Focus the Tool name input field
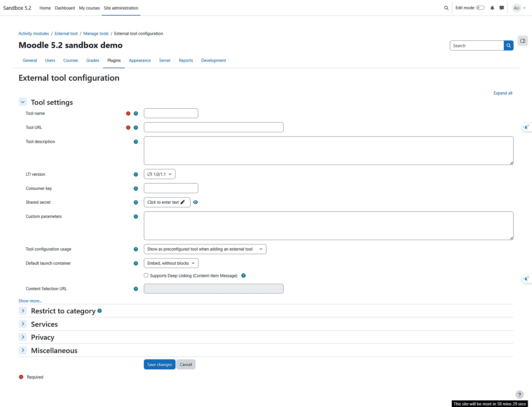 point(171,113)
